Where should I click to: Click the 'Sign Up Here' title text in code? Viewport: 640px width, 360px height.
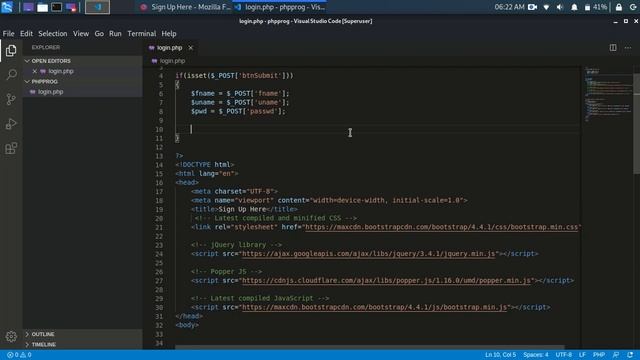click(242, 209)
